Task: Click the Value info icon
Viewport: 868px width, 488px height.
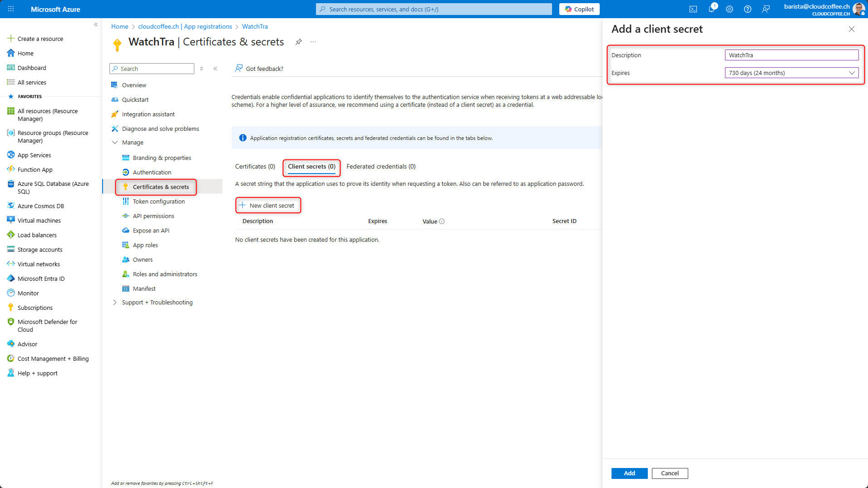Action: [x=442, y=221]
